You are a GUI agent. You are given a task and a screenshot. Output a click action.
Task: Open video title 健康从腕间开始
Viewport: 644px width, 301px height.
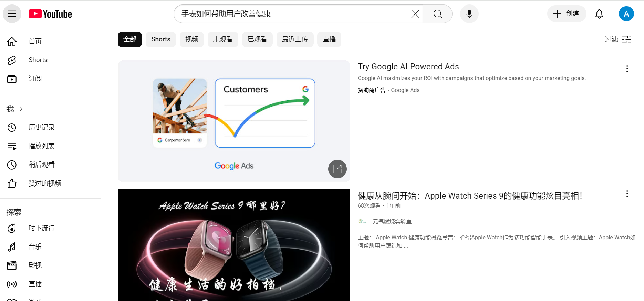click(470, 196)
